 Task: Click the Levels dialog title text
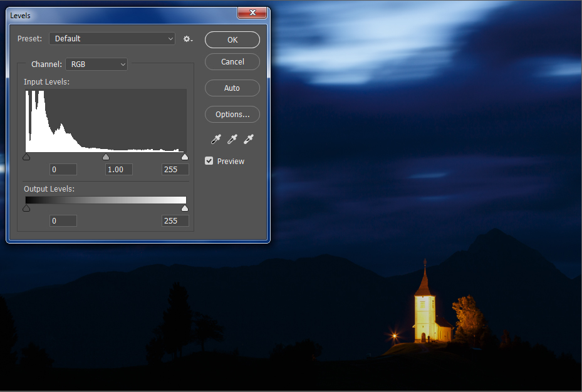pos(20,16)
